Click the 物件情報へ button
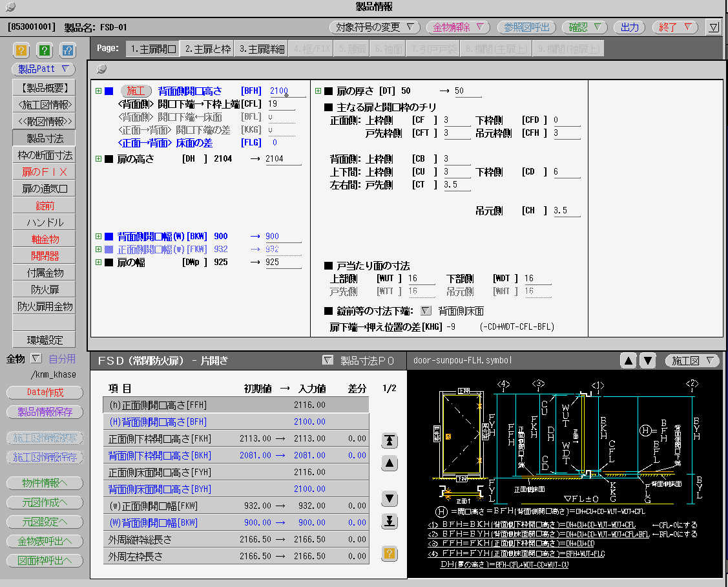The width and height of the screenshot is (728, 587). click(45, 483)
